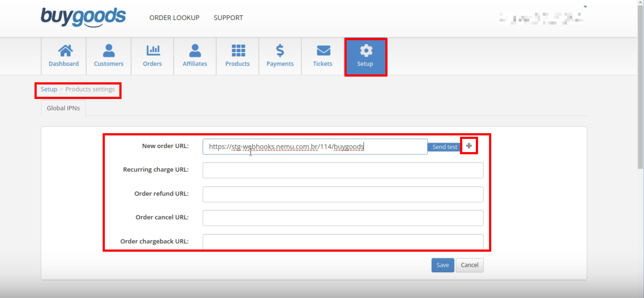The width and height of the screenshot is (644, 298).
Task: Open the ORDER LOOKUP menu
Action: (x=174, y=18)
